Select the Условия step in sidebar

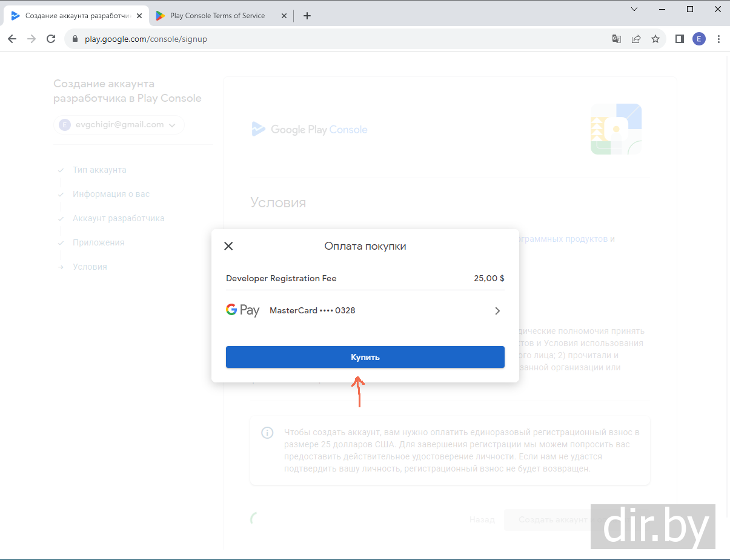pyautogui.click(x=90, y=267)
